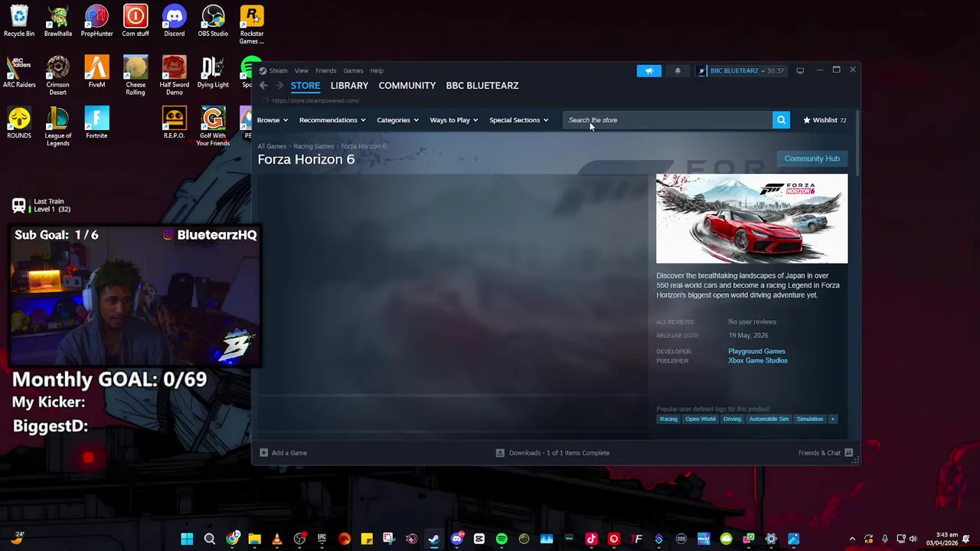Open the OBS Studio desktop shortcut

tap(213, 21)
